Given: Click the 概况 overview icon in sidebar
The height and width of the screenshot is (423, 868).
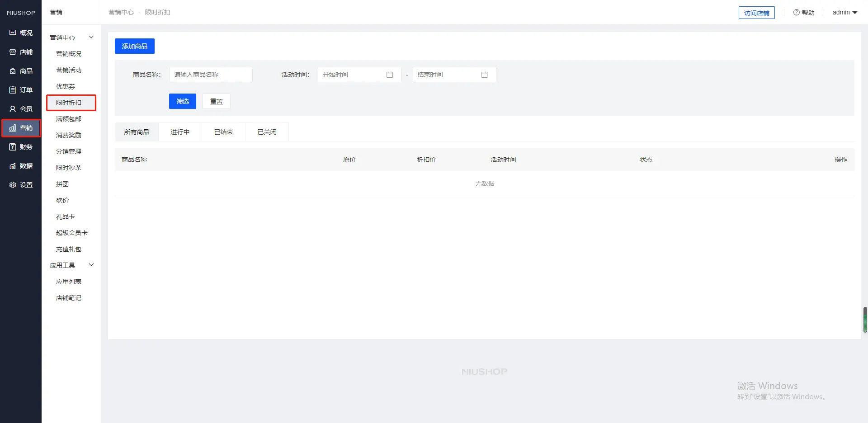Looking at the screenshot, I should coord(13,33).
